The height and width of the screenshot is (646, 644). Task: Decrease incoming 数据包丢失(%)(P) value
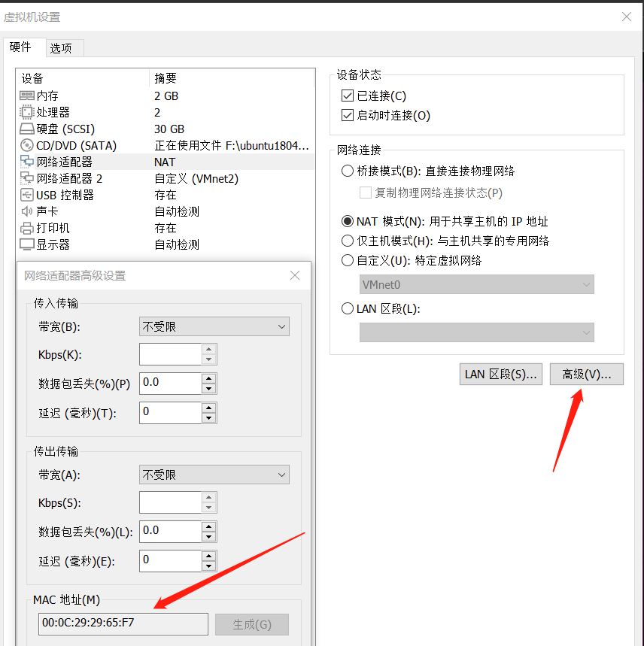pyautogui.click(x=209, y=389)
